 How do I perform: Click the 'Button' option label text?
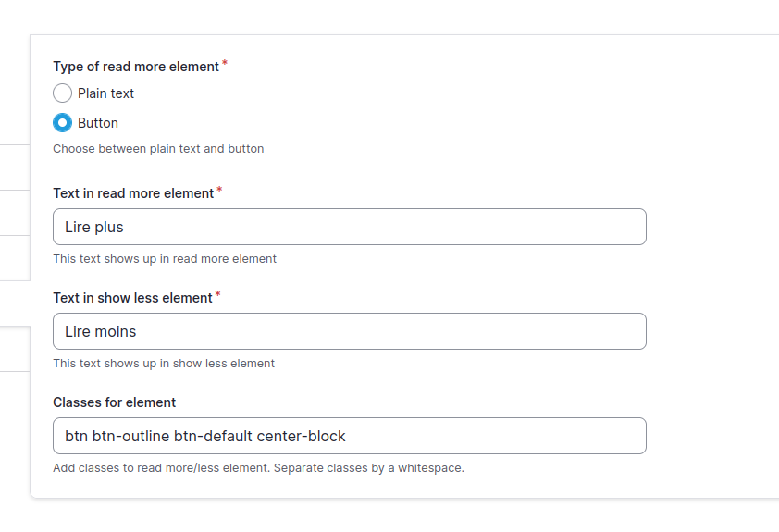pyautogui.click(x=98, y=123)
